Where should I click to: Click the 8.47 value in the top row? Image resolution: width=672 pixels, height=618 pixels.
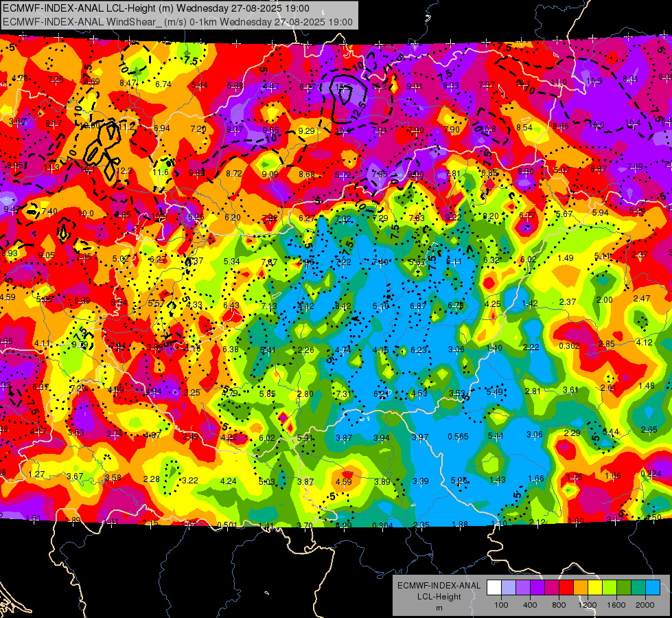coord(128,83)
